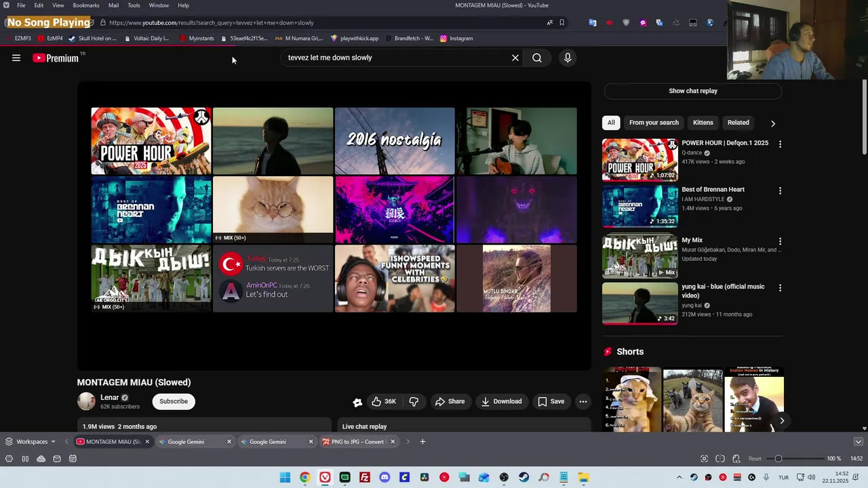The height and width of the screenshot is (488, 868).
Task: Dislike the video with thumbs down
Action: click(x=414, y=401)
